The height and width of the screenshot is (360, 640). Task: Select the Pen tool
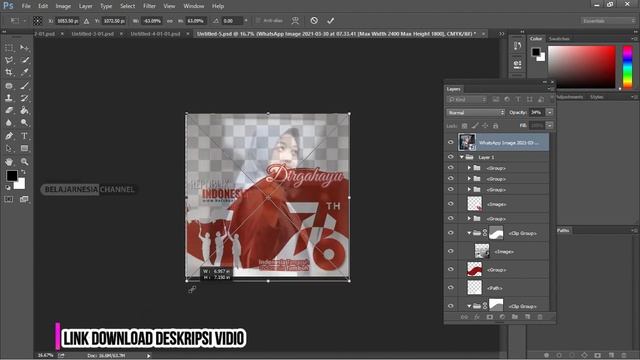(x=9, y=136)
